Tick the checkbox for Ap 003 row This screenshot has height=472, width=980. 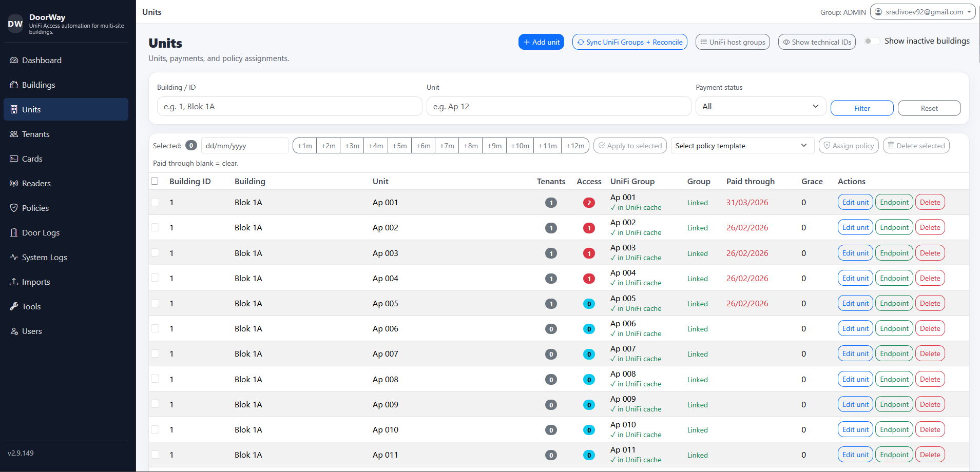pos(155,253)
